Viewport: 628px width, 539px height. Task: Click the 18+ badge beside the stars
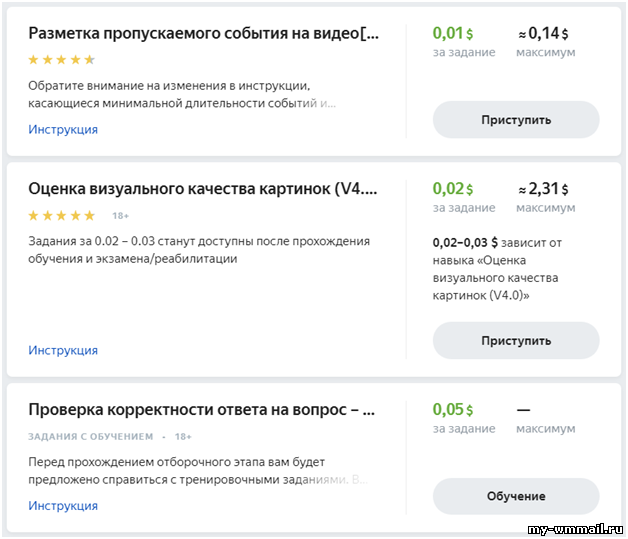(x=121, y=216)
